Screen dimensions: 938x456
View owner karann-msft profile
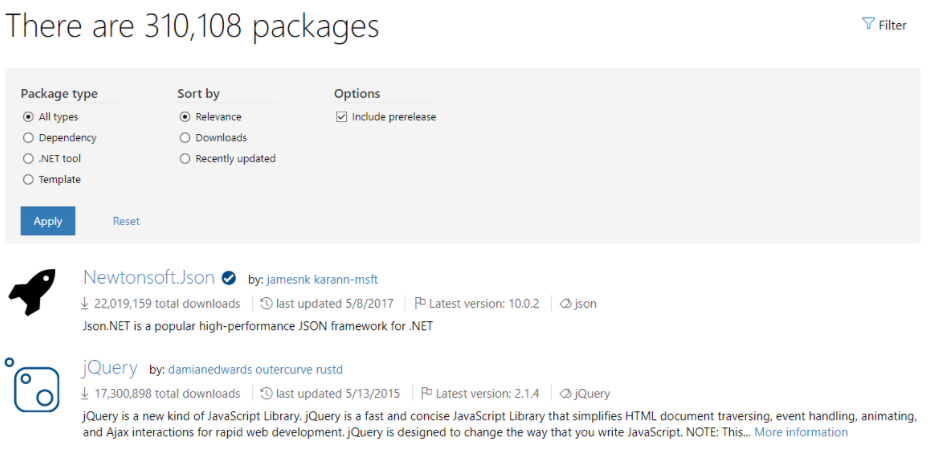(x=346, y=279)
